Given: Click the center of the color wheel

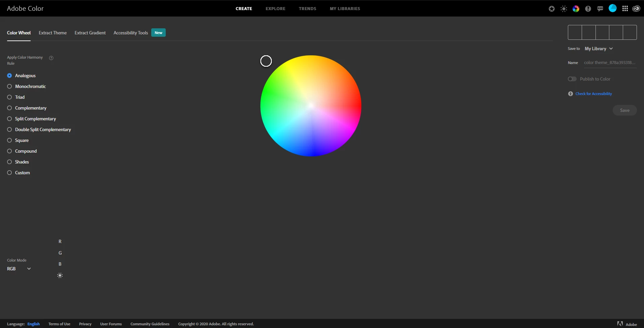Looking at the screenshot, I should tap(311, 106).
